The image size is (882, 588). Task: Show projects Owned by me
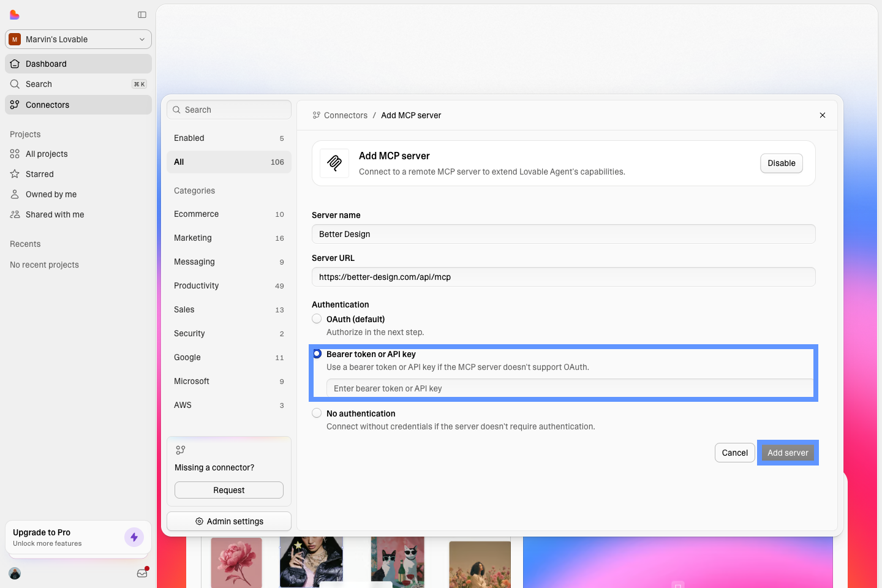click(x=78, y=194)
